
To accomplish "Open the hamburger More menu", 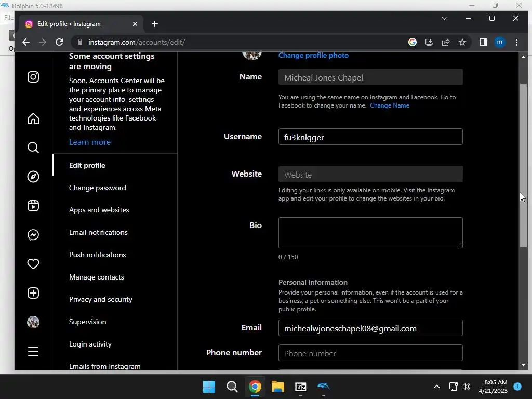I will 33,351.
